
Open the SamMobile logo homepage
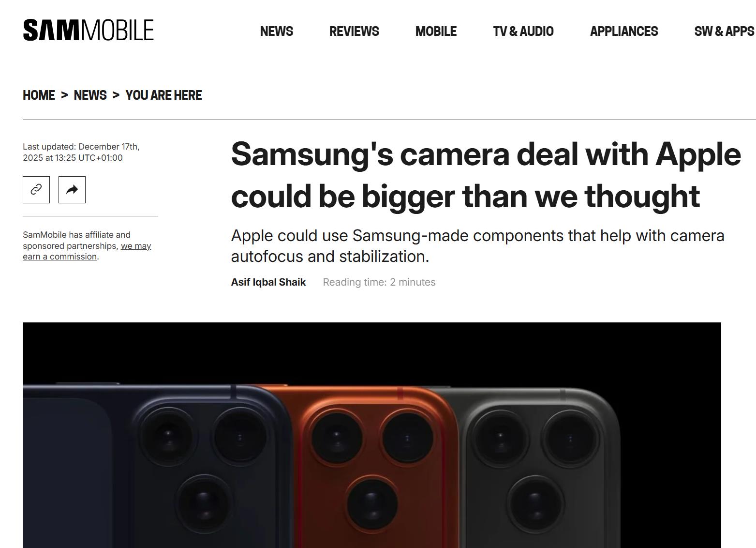click(x=88, y=30)
